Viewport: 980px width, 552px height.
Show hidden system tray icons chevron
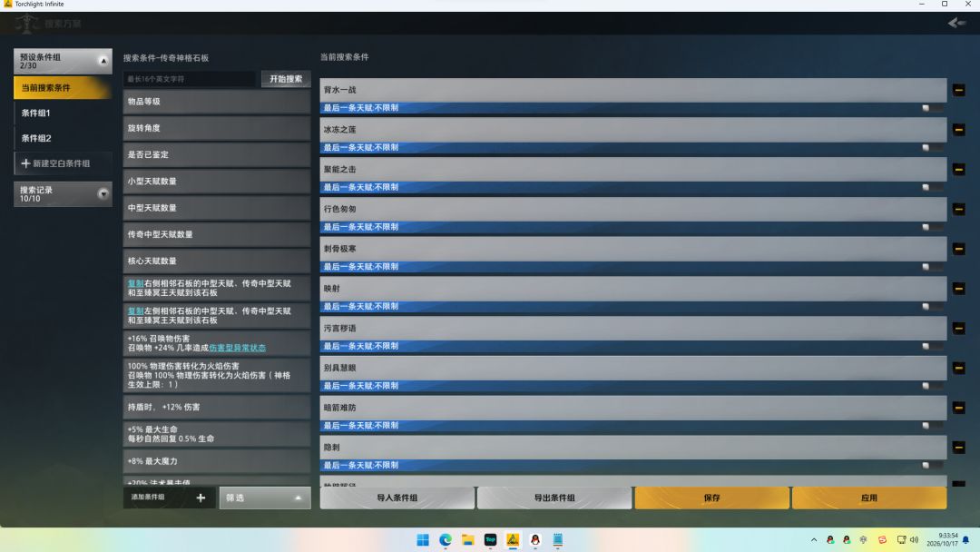[814, 539]
